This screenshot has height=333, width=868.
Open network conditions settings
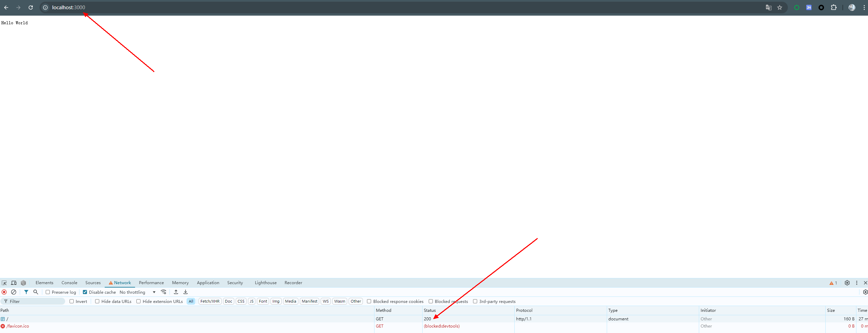coord(164,292)
